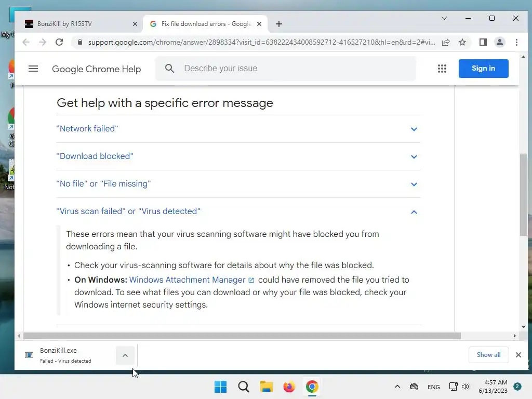Screen dimensions: 532x399
Task: Launch Firefox from the taskbar
Action: 289,387
